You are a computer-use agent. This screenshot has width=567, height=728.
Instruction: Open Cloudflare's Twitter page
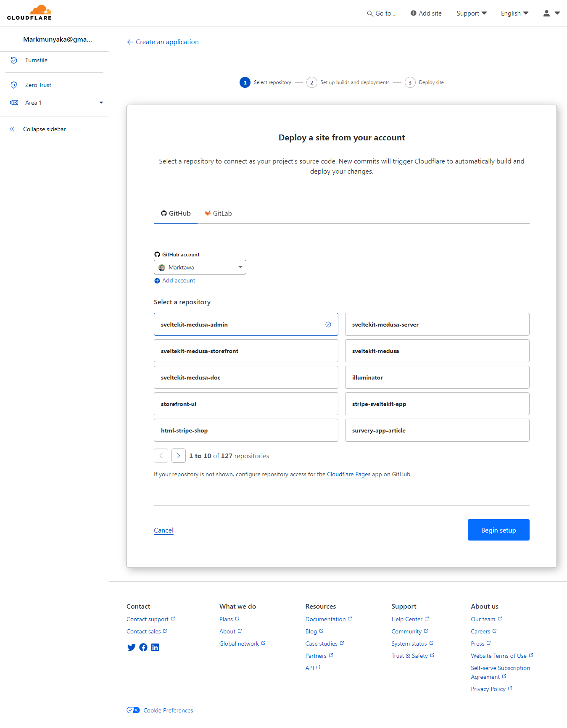click(x=132, y=647)
